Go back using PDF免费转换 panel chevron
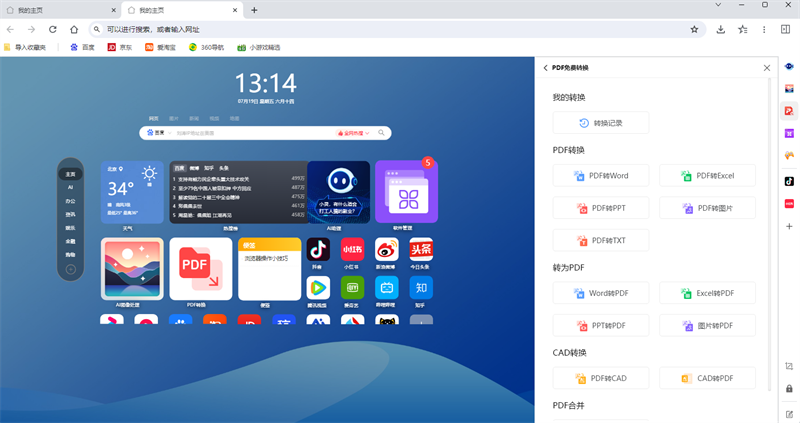Image resolution: width=800 pixels, height=423 pixels. tap(546, 68)
